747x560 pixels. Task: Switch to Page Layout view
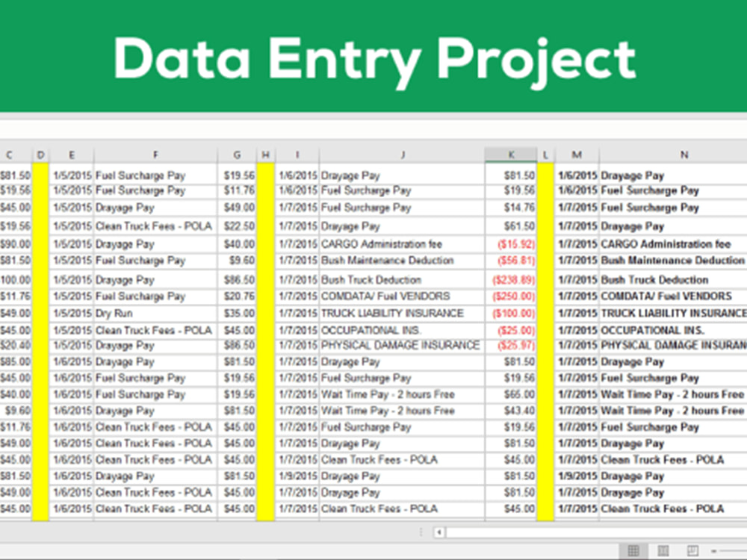click(663, 550)
